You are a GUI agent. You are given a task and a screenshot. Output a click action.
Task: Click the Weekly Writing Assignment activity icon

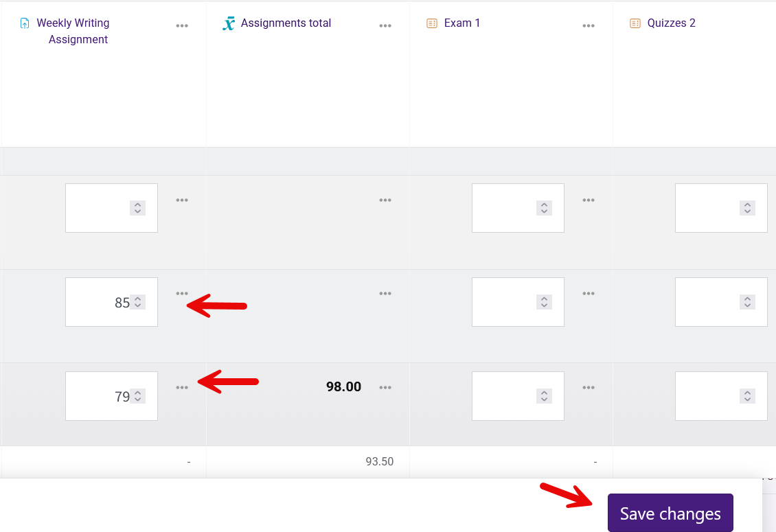point(26,23)
